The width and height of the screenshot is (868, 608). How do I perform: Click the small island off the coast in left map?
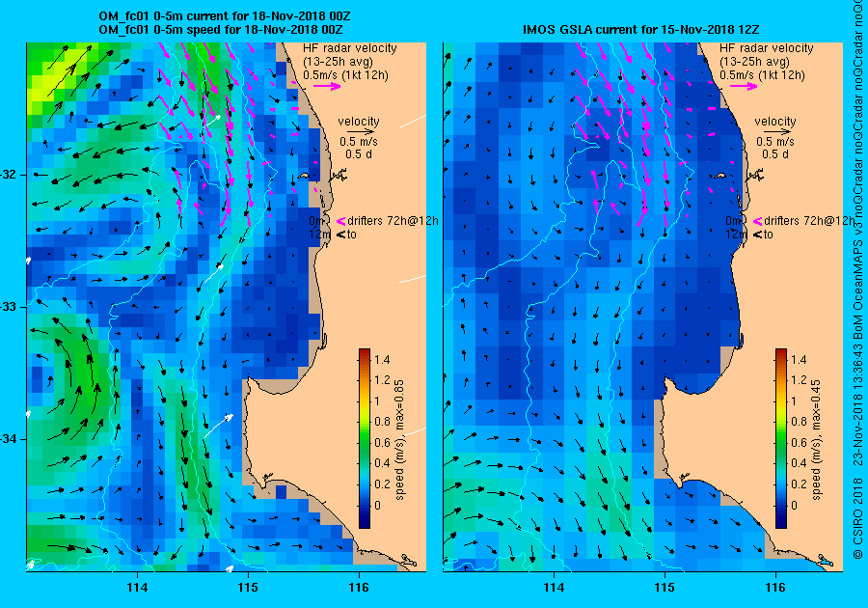pos(304,176)
